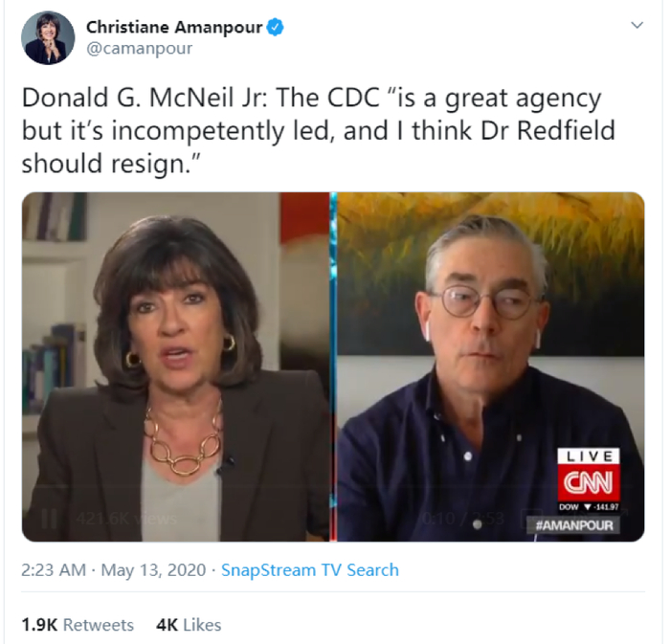Click the CNN logo in the video
Viewport: 670px width, 644px height.
[x=589, y=482]
